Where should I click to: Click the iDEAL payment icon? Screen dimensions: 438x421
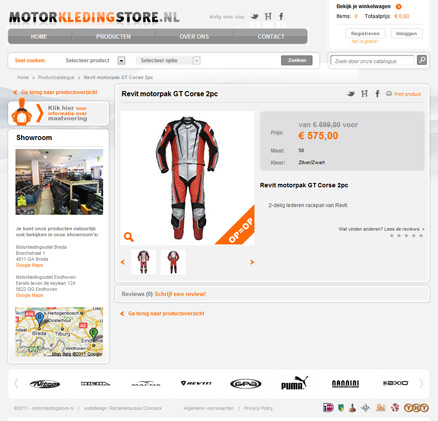coord(328,407)
